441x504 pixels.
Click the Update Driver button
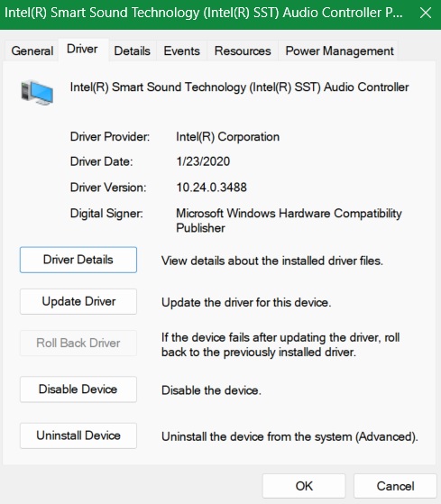point(78,301)
